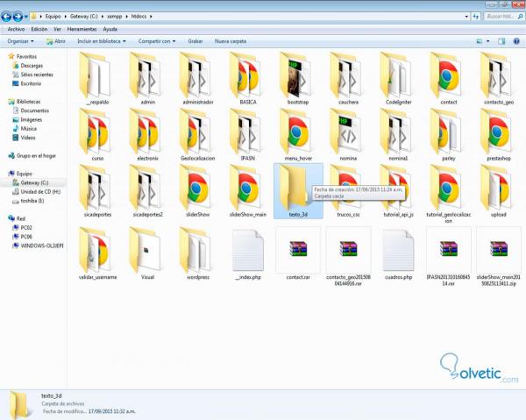526x420 pixels.
Task: Select the _respaldo folder icon
Action: click(x=97, y=75)
